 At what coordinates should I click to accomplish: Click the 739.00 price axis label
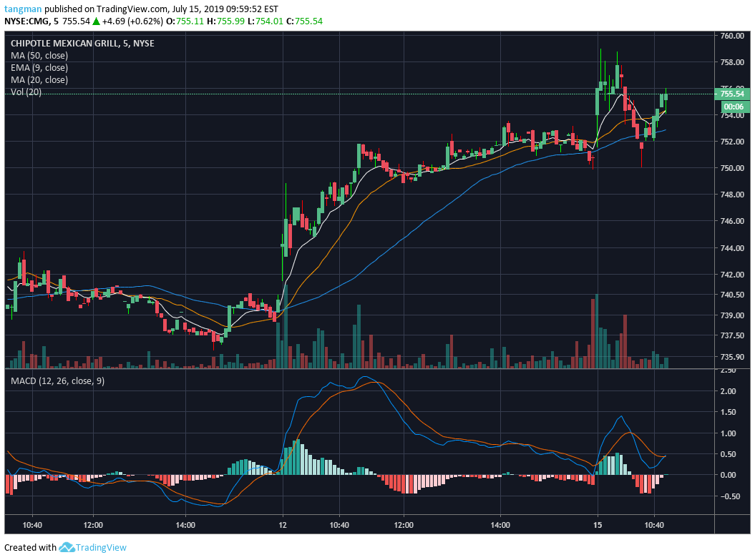pos(732,315)
